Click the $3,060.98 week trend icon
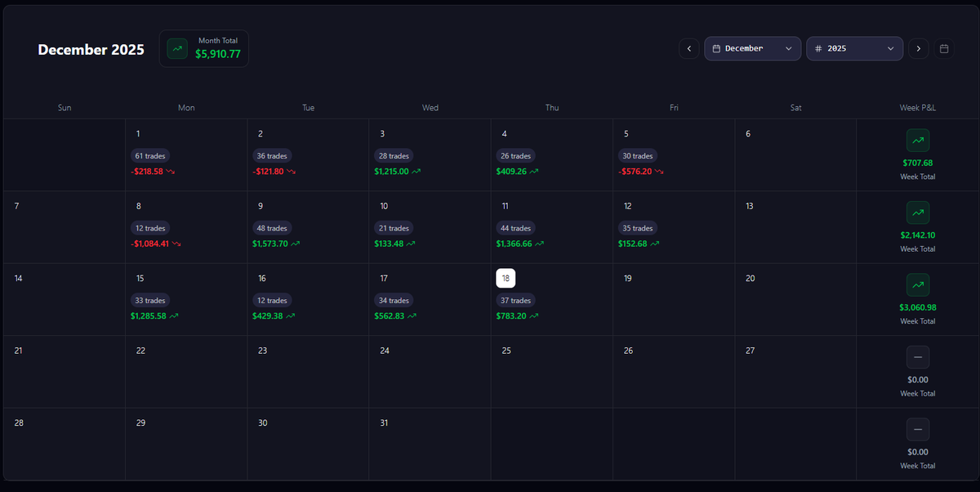The image size is (980, 492). coord(918,285)
